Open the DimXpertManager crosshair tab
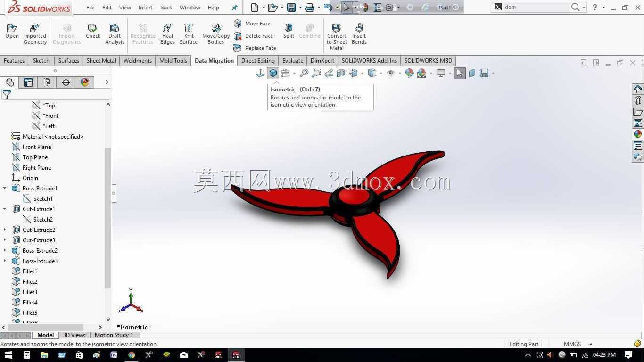This screenshot has height=362, width=644. point(66,82)
